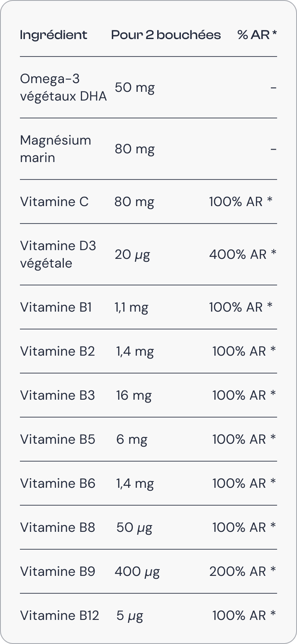Click the "Pour 2 bouchées" column header

click(166, 35)
